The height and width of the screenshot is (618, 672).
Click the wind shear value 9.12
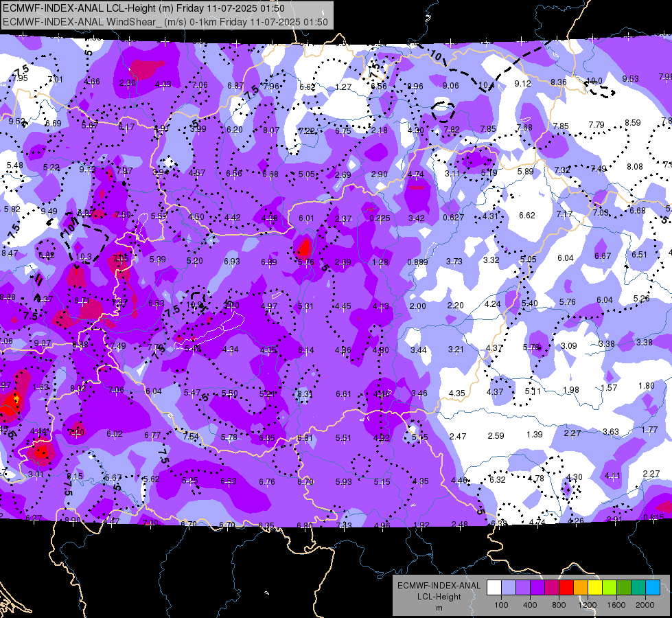pos(523,83)
